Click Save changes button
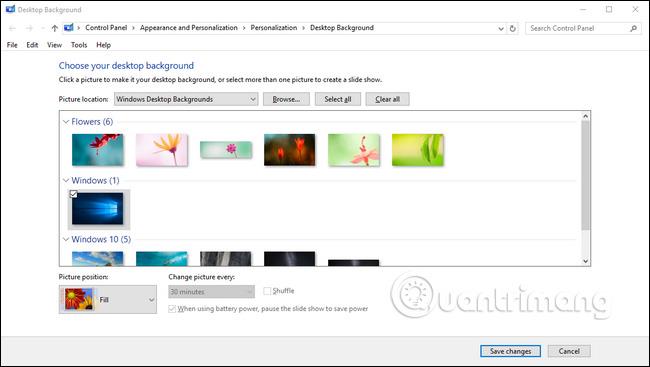650x367 pixels. [510, 351]
